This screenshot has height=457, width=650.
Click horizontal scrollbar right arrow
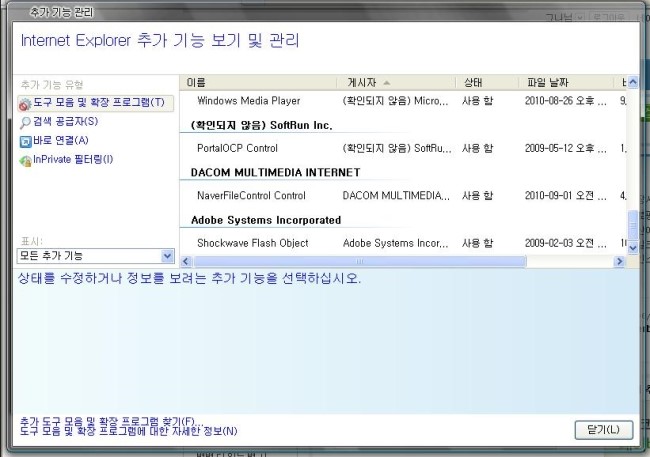click(x=619, y=261)
